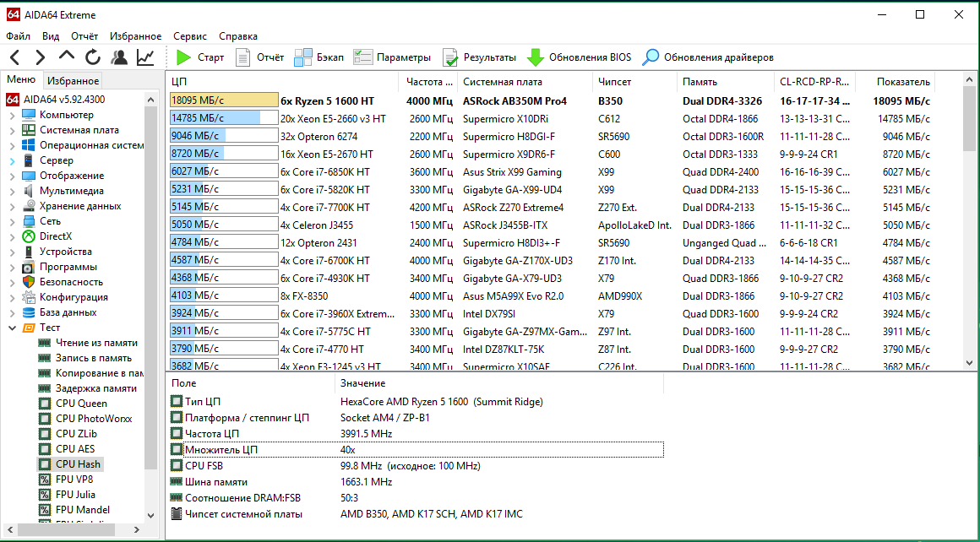Sort by the Системная плата column header

[526, 82]
